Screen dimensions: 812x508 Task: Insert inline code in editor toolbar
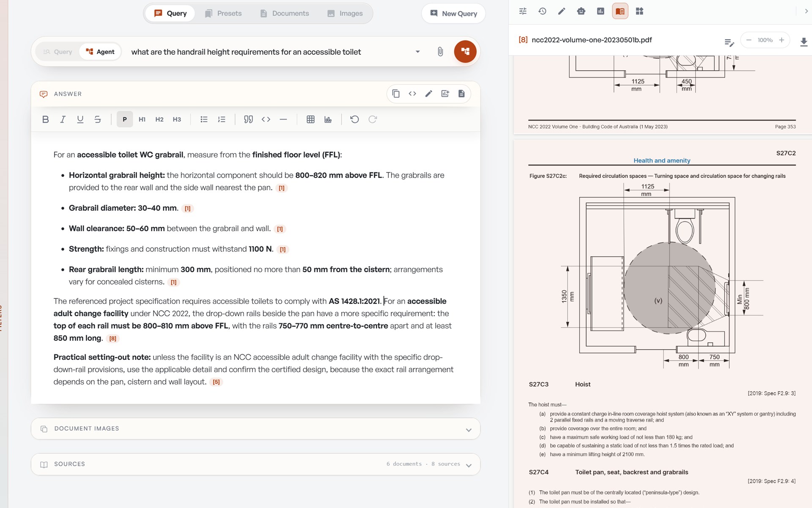tap(266, 119)
